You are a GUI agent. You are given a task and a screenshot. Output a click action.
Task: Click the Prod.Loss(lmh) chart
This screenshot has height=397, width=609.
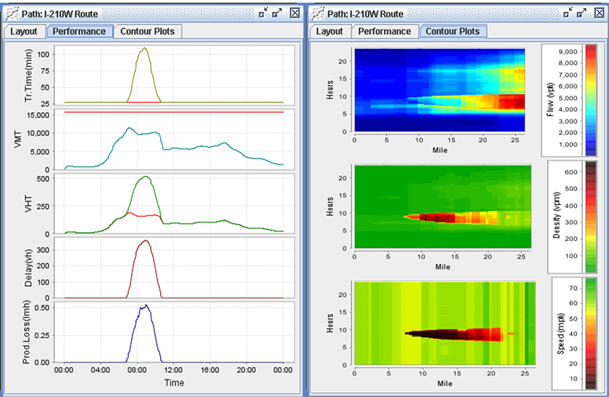[x=174, y=332]
